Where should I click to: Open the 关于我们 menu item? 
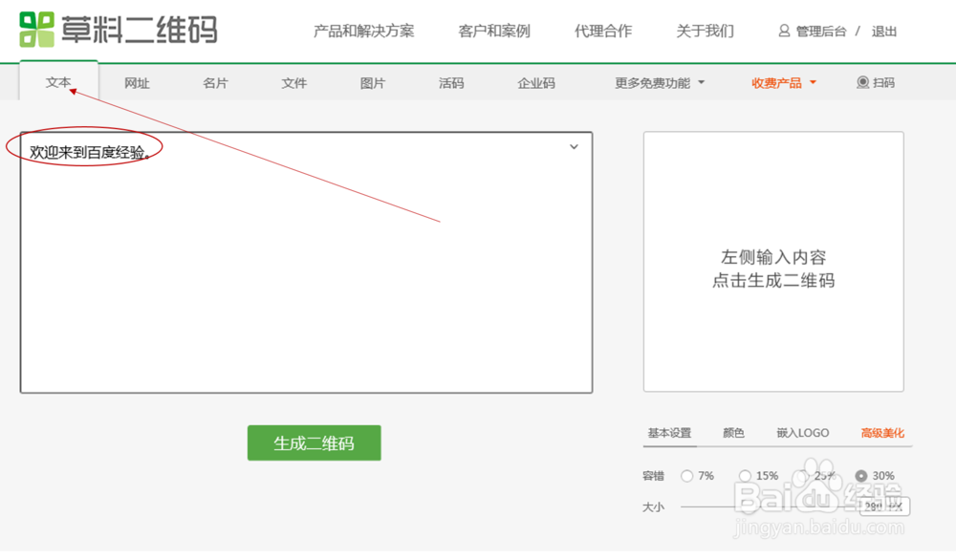pos(705,30)
